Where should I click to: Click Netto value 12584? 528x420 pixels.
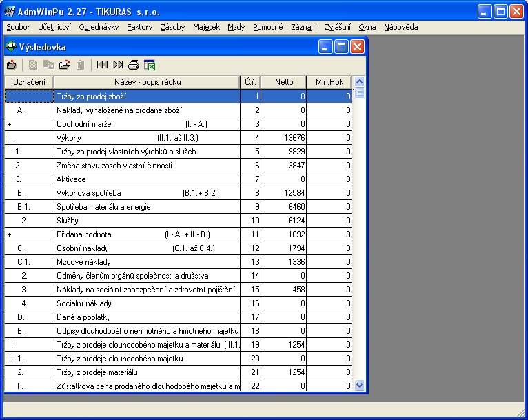tap(294, 193)
